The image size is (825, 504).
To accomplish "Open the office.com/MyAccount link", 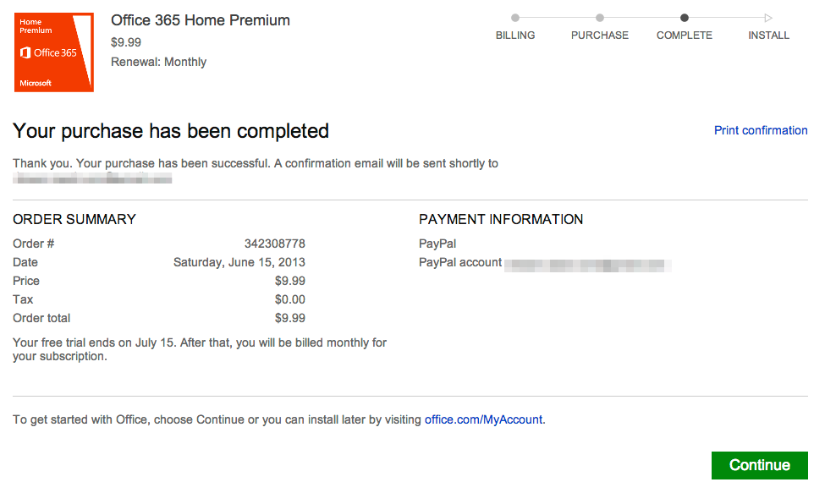I will point(483,419).
